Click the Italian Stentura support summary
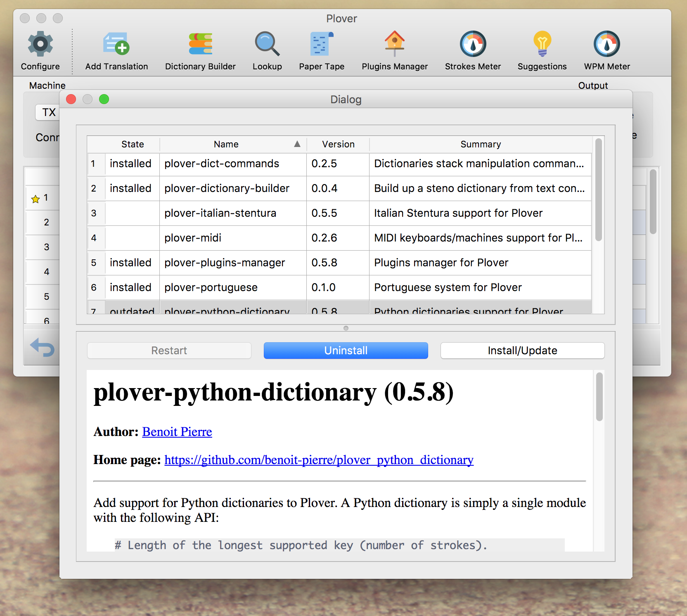687x616 pixels. coord(480,213)
